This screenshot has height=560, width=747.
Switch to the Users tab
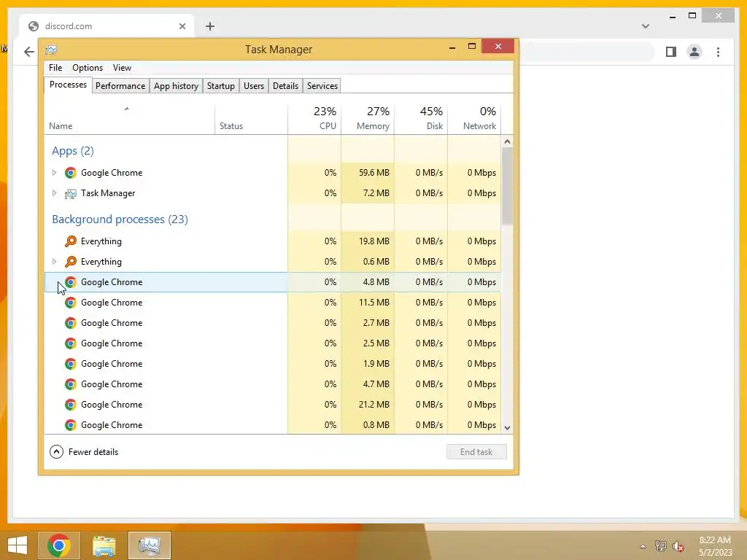(253, 86)
